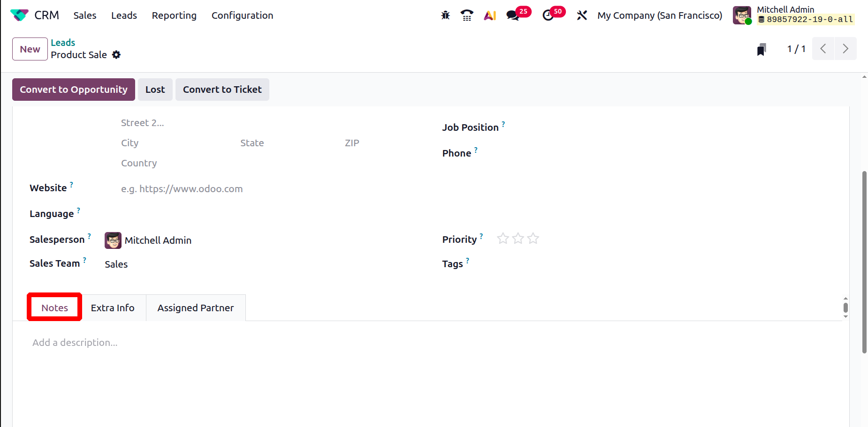Click the wrench tools icon
Screen dimensions: 868x427
pos(582,15)
